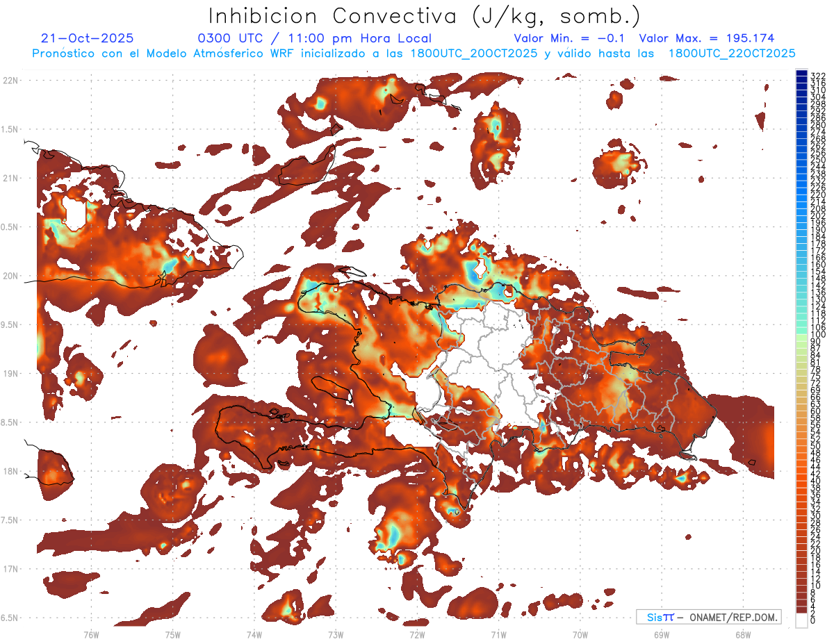834x644 pixels.
Task: Select the 21-Oct-2025 date label
Action: 88,39
